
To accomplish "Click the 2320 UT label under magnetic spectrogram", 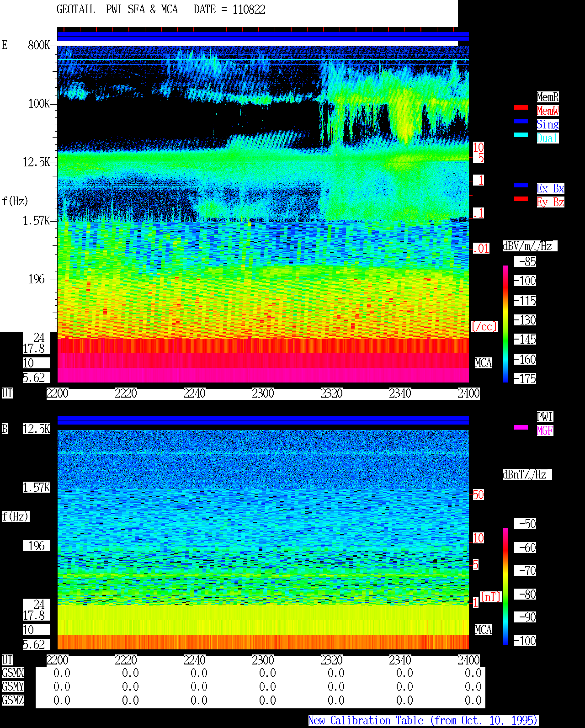I will click(331, 660).
